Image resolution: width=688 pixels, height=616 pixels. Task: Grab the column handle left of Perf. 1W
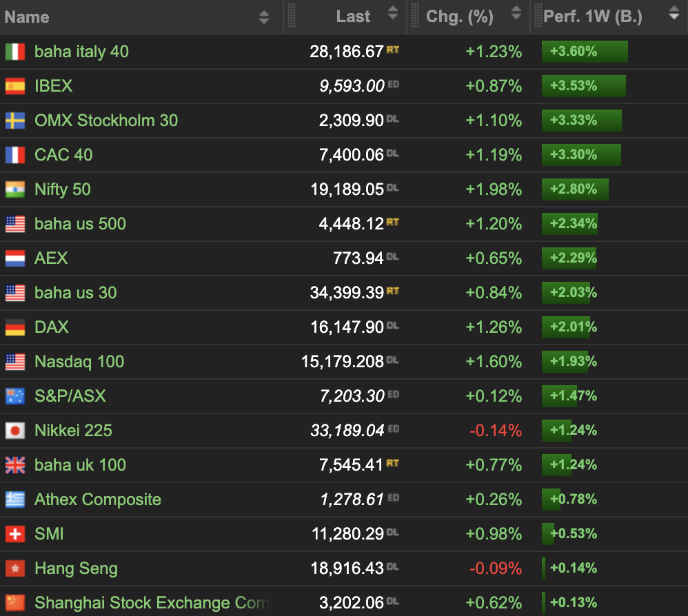click(538, 15)
